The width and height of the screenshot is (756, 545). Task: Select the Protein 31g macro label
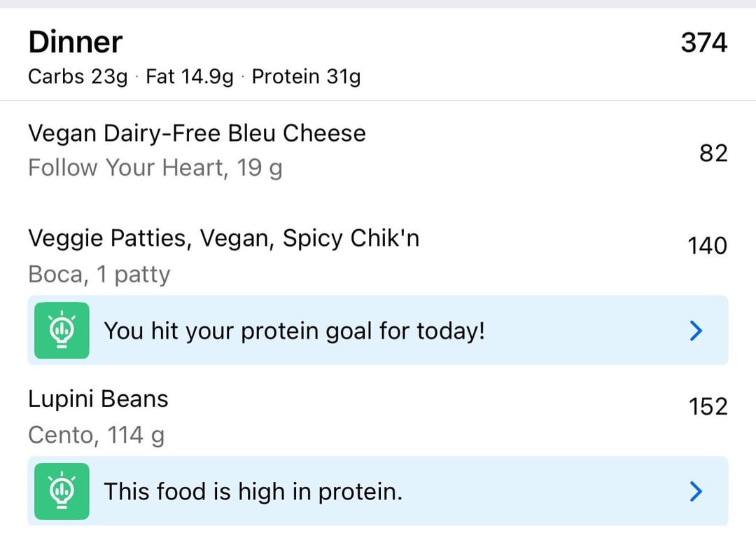pyautogui.click(x=306, y=76)
